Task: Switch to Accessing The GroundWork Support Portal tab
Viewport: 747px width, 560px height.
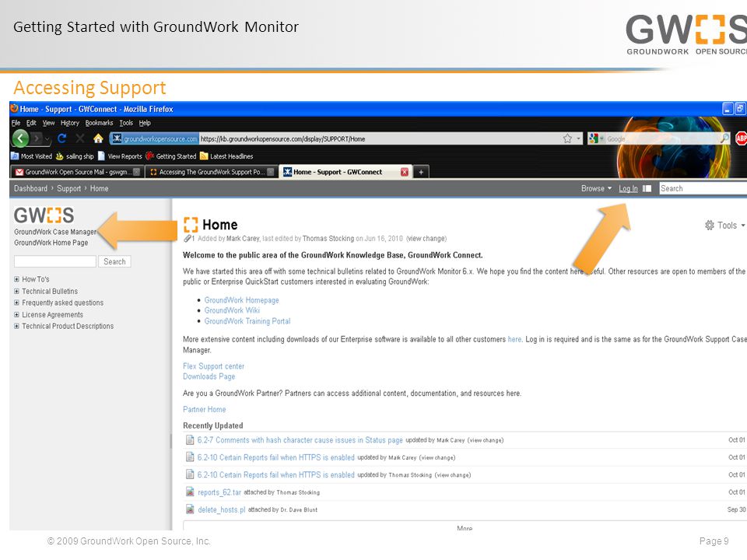Action: 211,172
